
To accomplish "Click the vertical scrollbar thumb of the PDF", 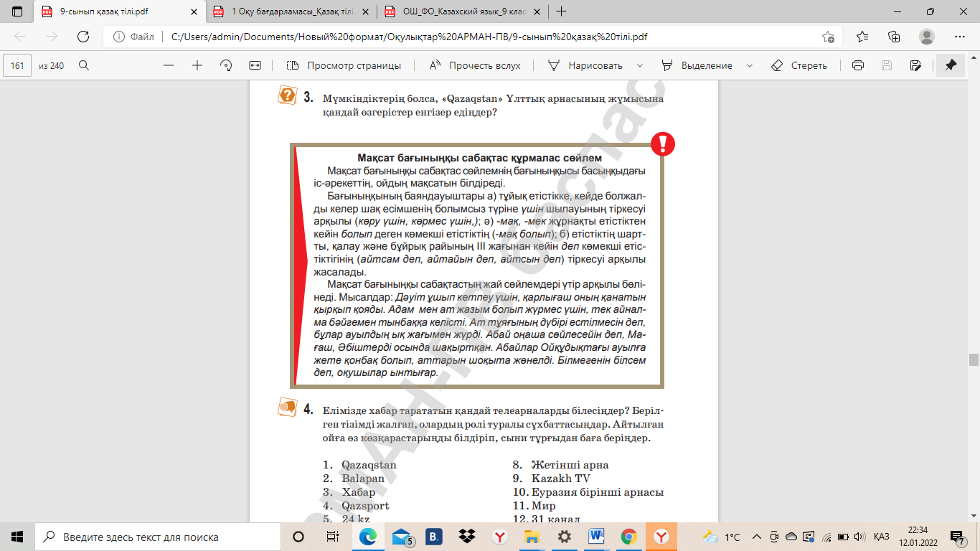I will tap(974, 359).
